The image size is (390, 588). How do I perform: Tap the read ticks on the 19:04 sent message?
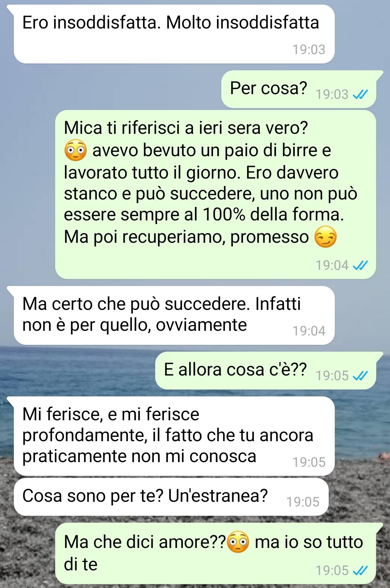[x=360, y=266]
